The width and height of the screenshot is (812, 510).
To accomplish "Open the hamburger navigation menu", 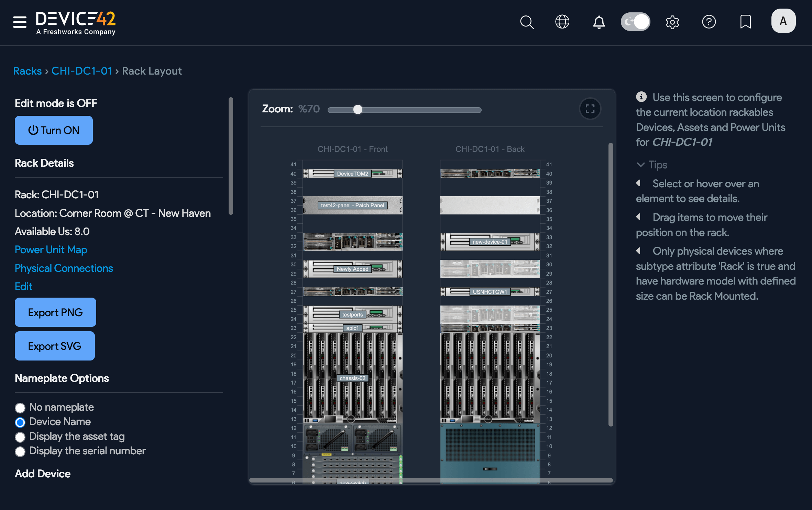I will tap(20, 21).
